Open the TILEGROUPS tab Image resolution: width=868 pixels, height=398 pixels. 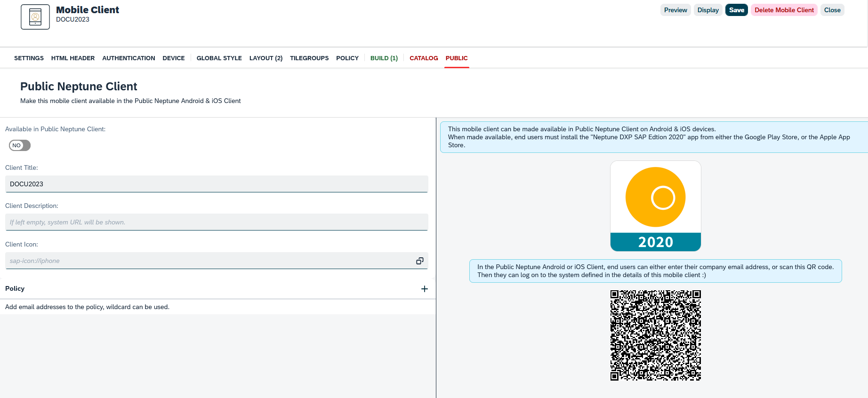[x=309, y=58]
